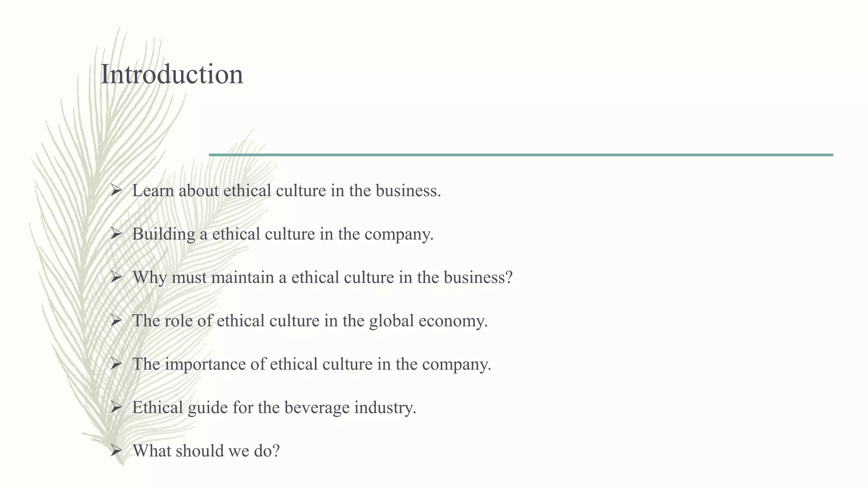Click 'The importance of ethical culture in the company.'
Screen dimensions: 868x488
tap(312, 364)
